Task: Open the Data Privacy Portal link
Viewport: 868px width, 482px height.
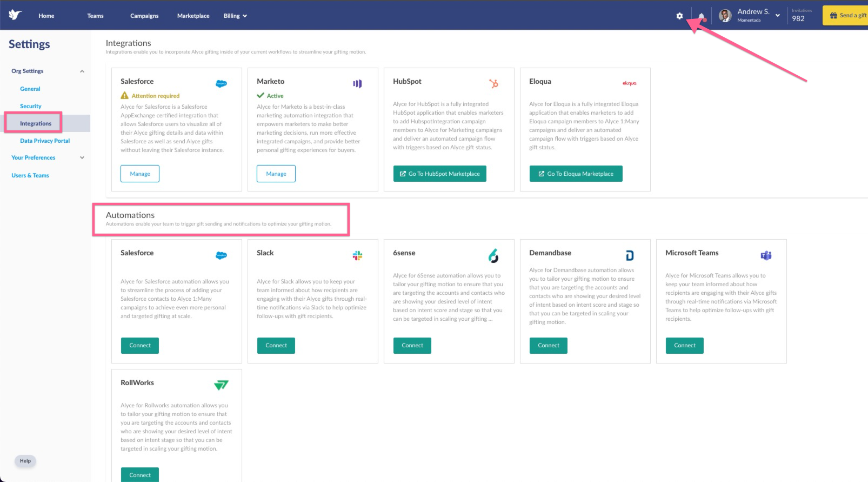Action: tap(45, 141)
